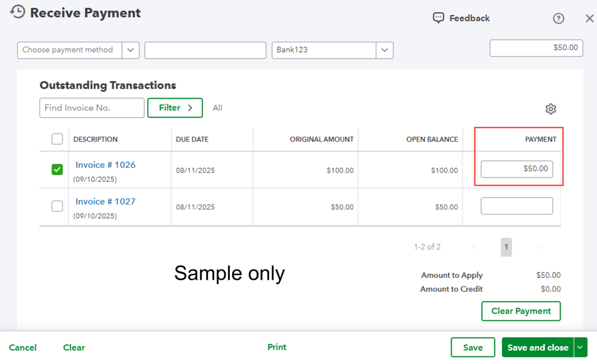This screenshot has height=364, width=597.
Task: Uncheck Invoice # 1026 checkbox
Action: click(x=57, y=170)
